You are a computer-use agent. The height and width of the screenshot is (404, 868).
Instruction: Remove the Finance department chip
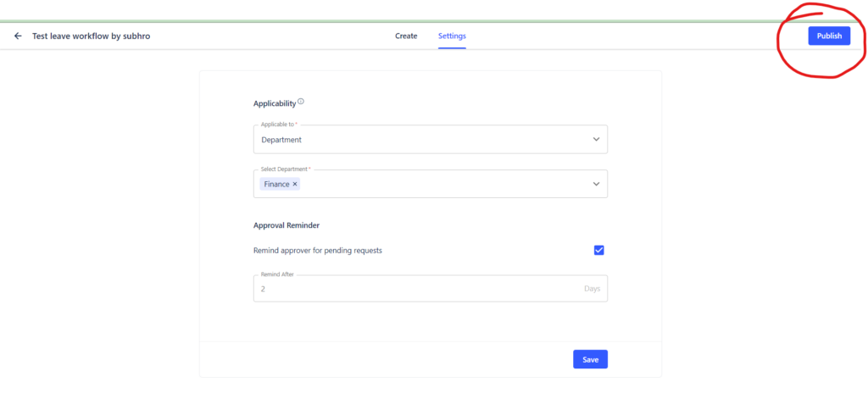[x=295, y=185]
